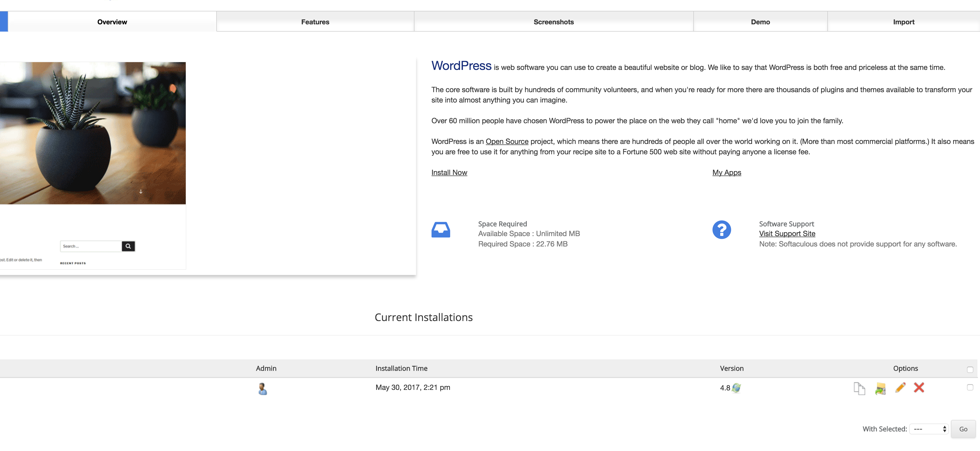
Task: Edit installation details with the pencil icon
Action: [x=900, y=388]
